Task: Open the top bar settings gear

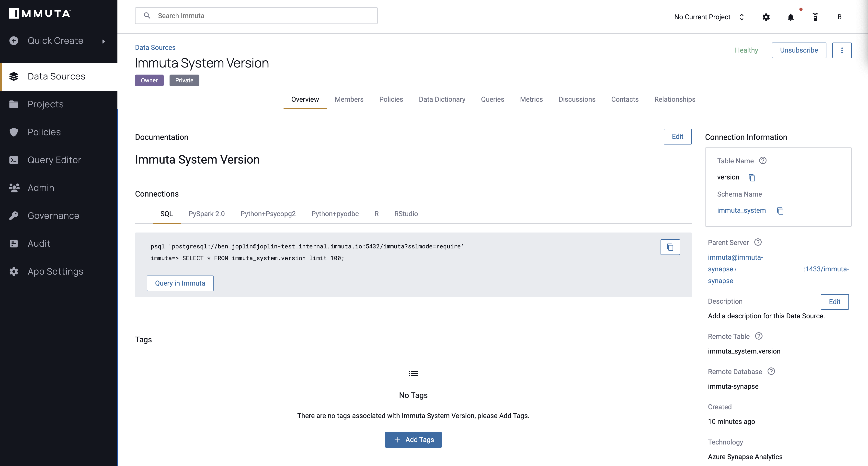Action: click(766, 17)
